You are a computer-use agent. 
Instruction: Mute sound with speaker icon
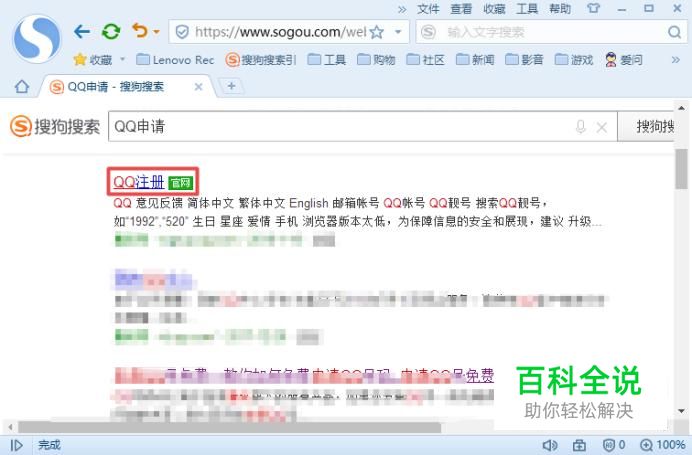point(549,445)
